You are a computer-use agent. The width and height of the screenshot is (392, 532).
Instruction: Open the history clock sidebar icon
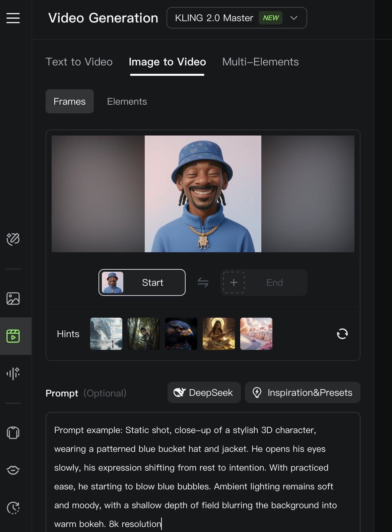13,508
